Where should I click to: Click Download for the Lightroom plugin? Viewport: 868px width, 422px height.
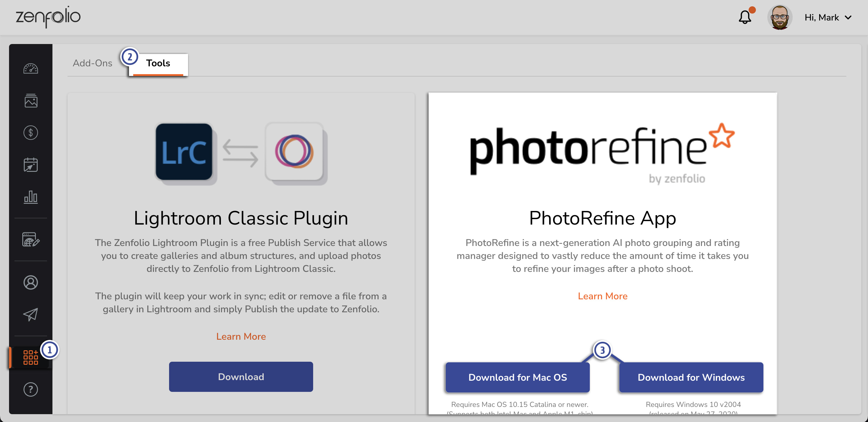(241, 376)
